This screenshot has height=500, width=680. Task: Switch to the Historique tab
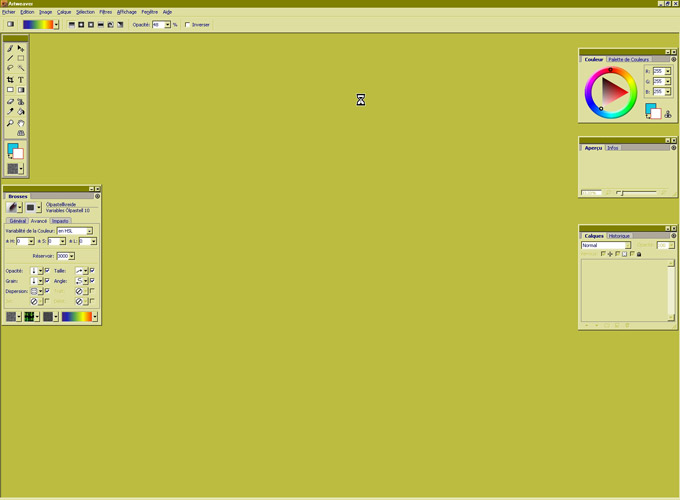coord(619,236)
